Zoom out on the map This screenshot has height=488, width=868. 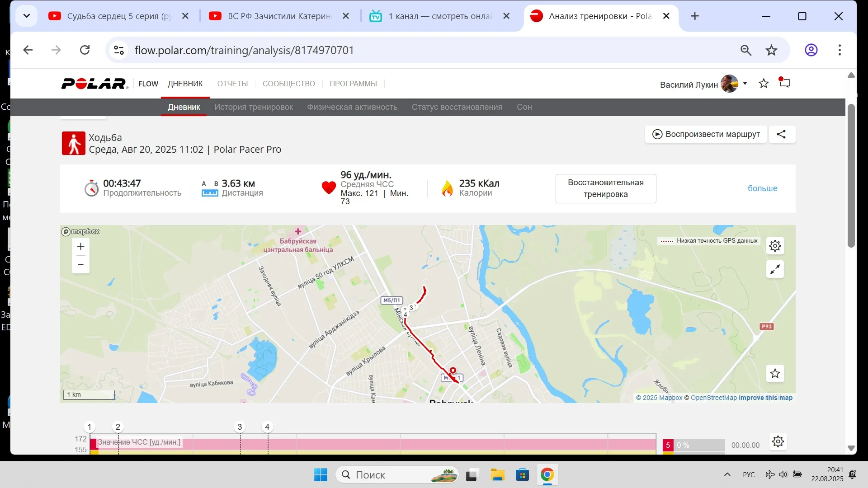coord(80,264)
